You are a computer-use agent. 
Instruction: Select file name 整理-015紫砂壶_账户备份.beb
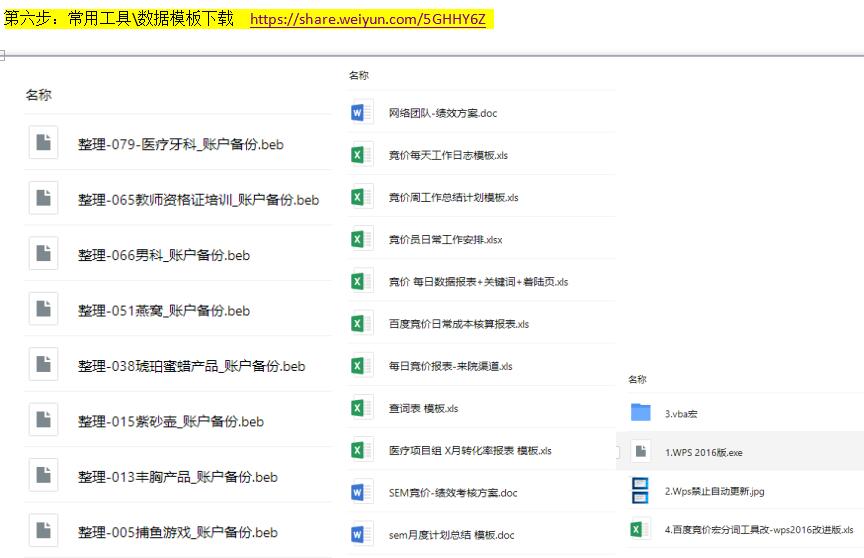click(171, 421)
